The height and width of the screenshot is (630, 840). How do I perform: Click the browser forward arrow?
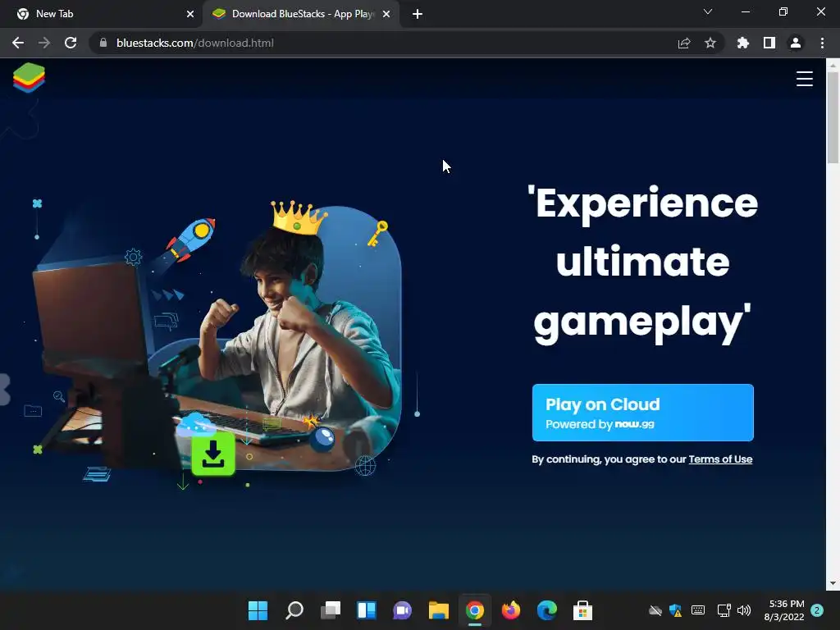pos(44,43)
